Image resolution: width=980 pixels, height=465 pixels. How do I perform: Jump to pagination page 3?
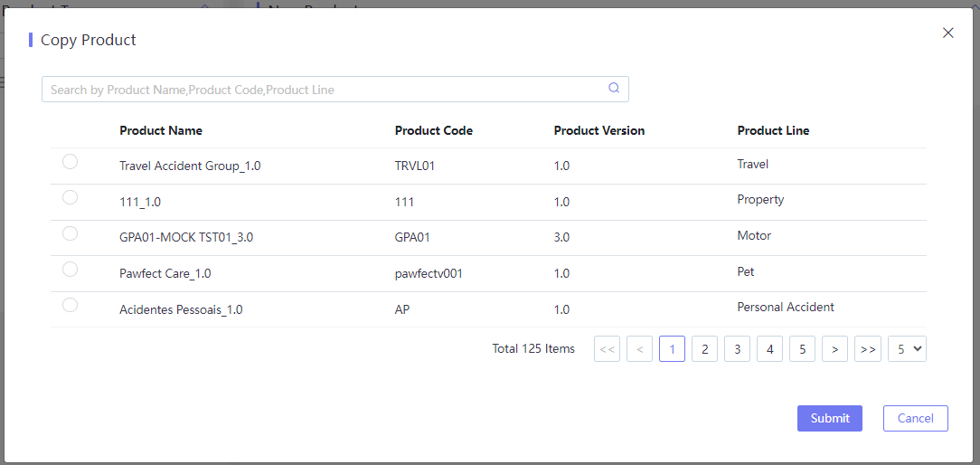click(737, 349)
